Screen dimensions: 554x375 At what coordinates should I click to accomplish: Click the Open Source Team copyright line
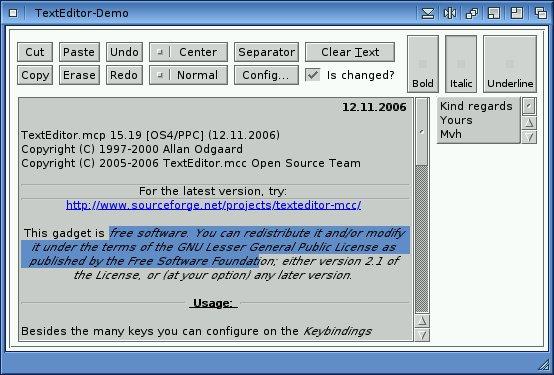click(x=191, y=163)
